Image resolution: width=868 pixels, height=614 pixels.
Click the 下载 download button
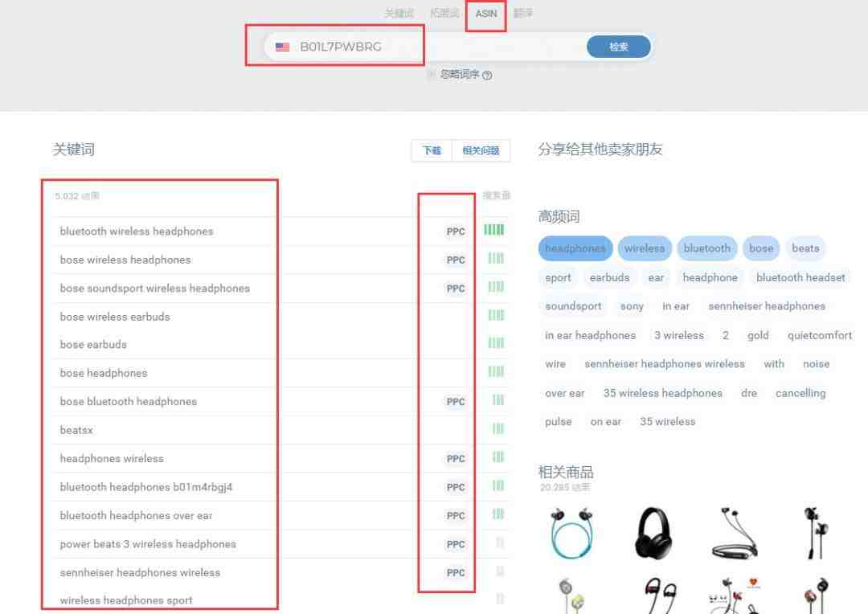(432, 150)
